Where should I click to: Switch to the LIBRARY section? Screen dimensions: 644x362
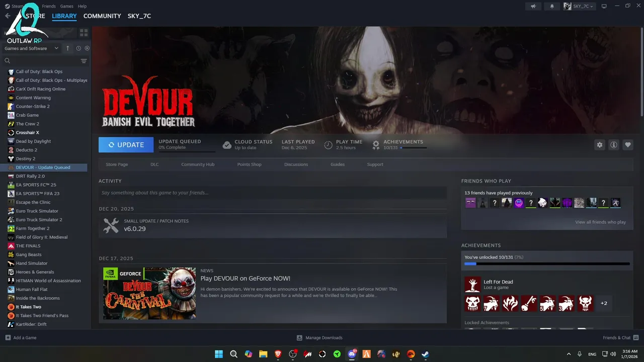pos(64,16)
